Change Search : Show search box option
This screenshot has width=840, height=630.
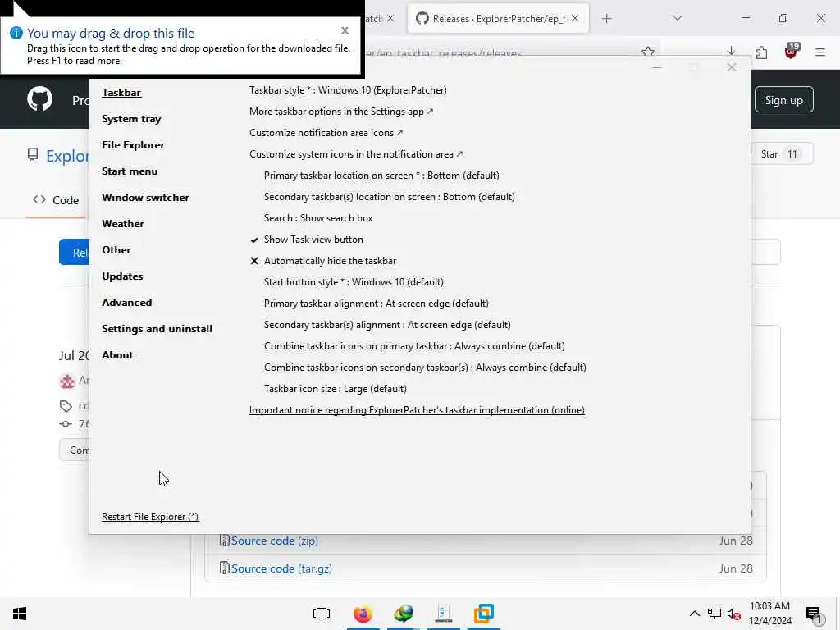tap(318, 218)
